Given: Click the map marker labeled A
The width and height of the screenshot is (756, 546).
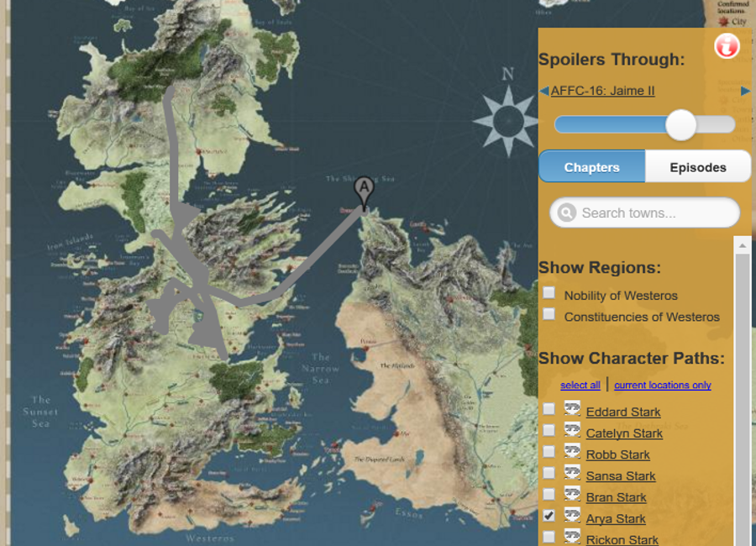Looking at the screenshot, I should click(364, 192).
